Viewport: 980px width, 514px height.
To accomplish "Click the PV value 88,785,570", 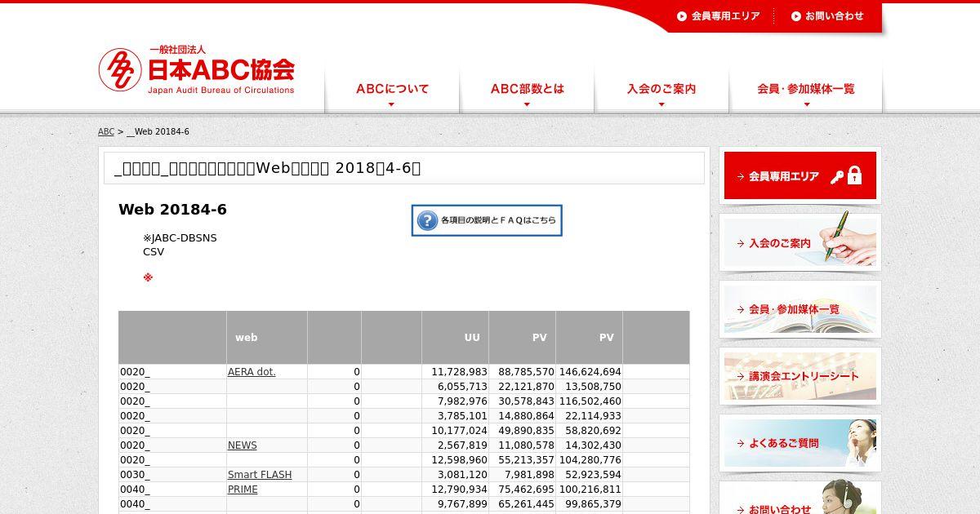I will tap(526, 372).
